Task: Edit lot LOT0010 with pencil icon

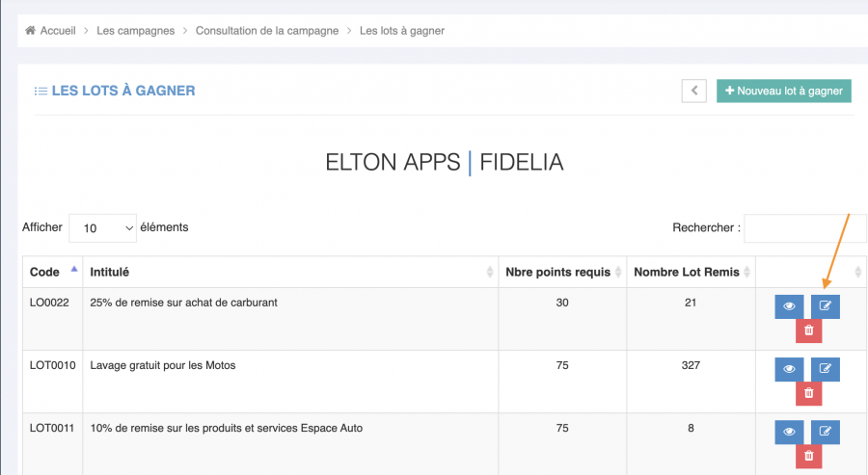Action: pyautogui.click(x=825, y=369)
